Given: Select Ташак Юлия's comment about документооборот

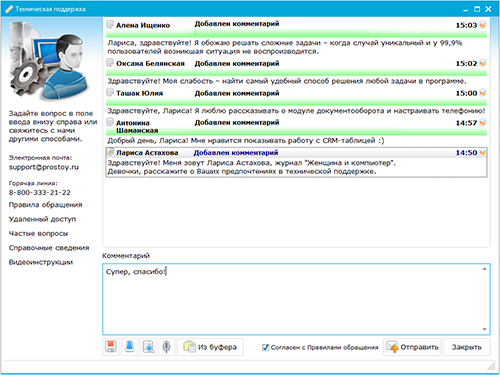Looking at the screenshot, I should [296, 111].
